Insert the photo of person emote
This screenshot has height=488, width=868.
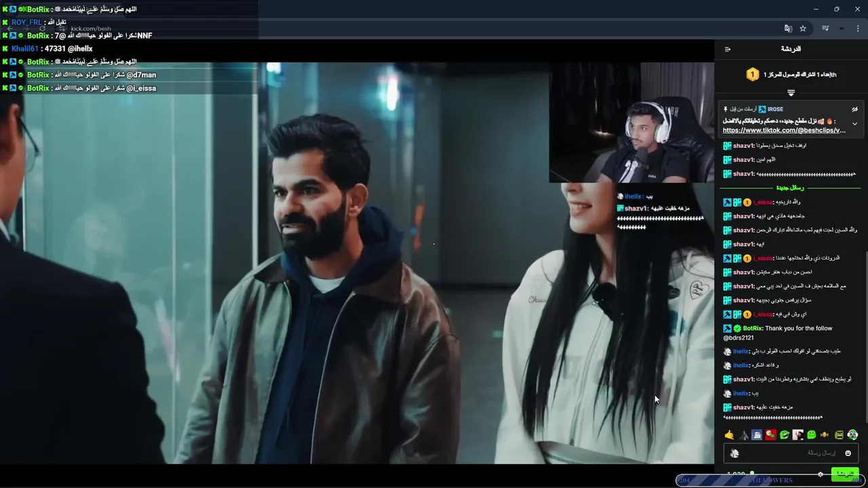[x=797, y=434]
